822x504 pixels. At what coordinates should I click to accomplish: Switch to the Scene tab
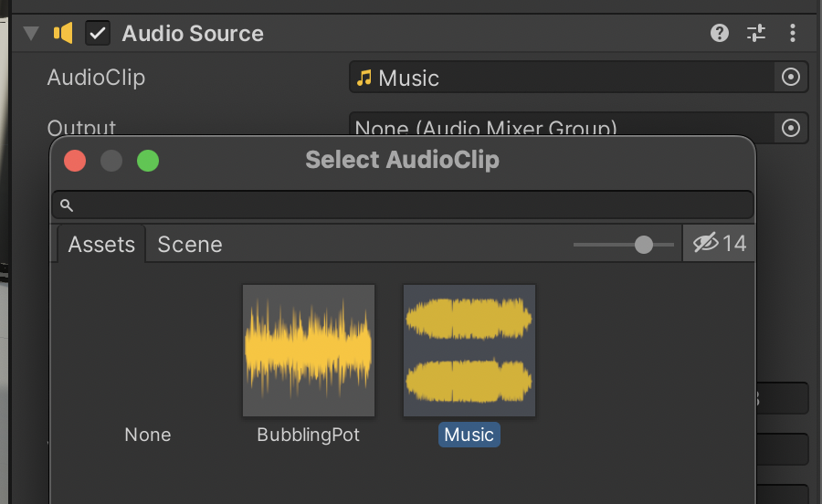[x=190, y=245]
